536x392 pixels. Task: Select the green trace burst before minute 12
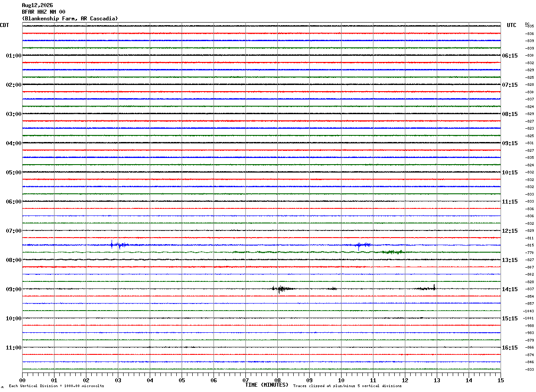pos(392,252)
